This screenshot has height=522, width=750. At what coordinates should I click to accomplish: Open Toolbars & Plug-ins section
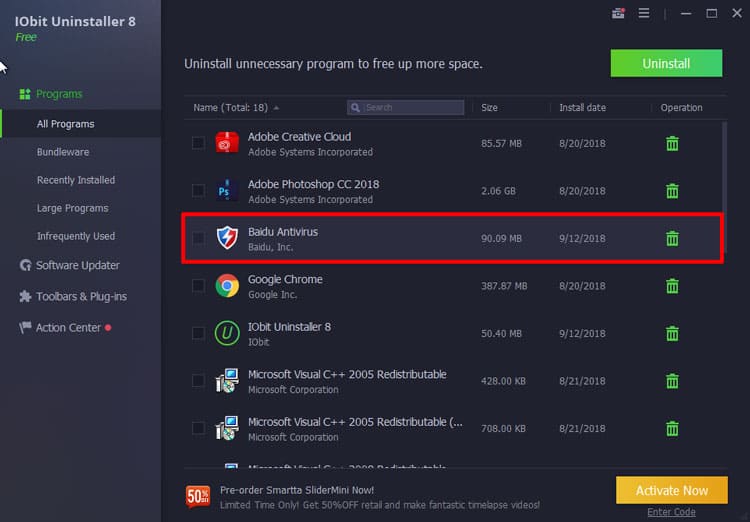click(x=73, y=297)
